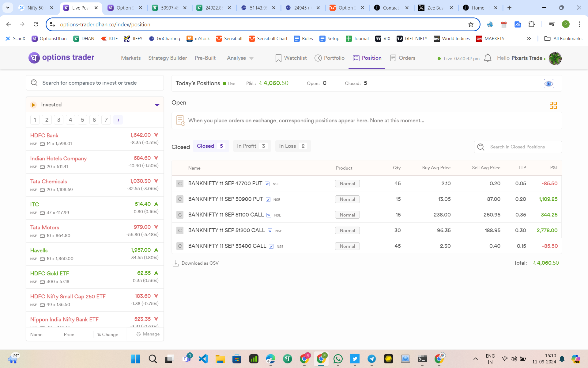Screen dimensions: 588x368
Task: Open the GoCharting bookmark
Action: [x=164, y=38]
